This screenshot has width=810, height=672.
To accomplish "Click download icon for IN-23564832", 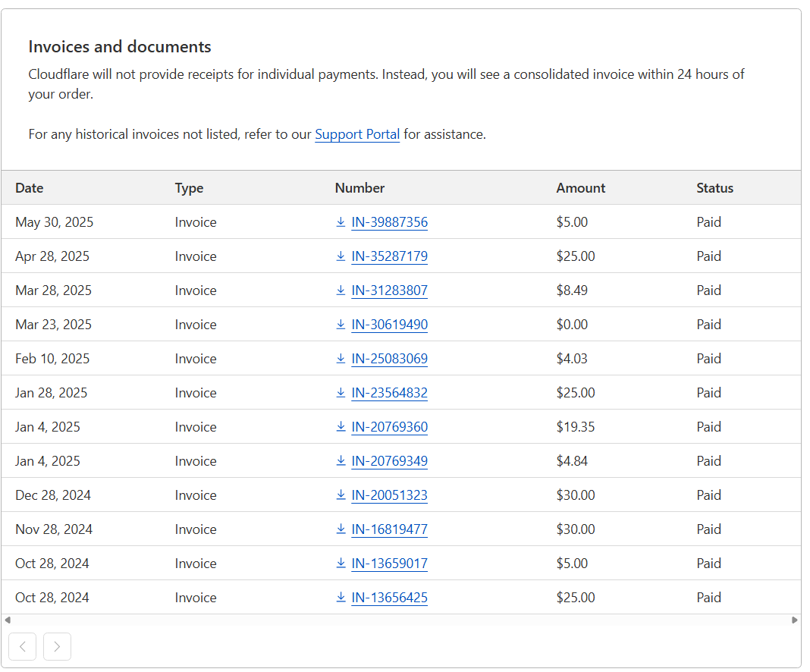I will [x=341, y=393].
